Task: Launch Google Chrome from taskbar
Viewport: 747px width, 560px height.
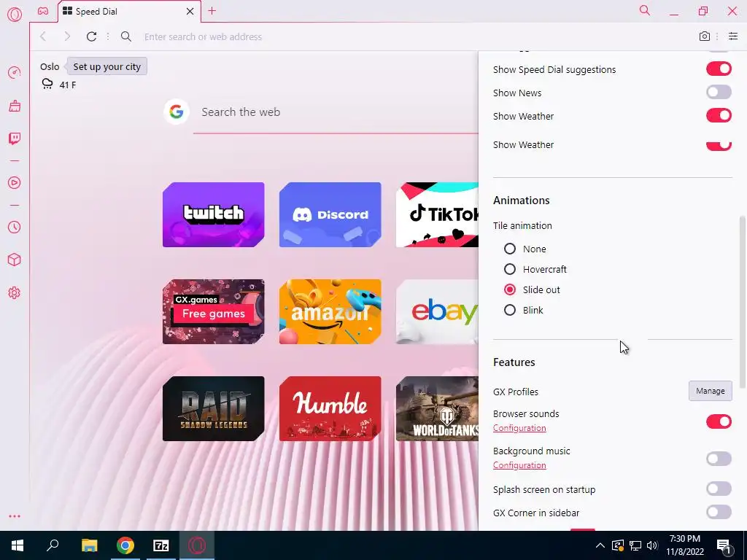Action: [x=125, y=545]
